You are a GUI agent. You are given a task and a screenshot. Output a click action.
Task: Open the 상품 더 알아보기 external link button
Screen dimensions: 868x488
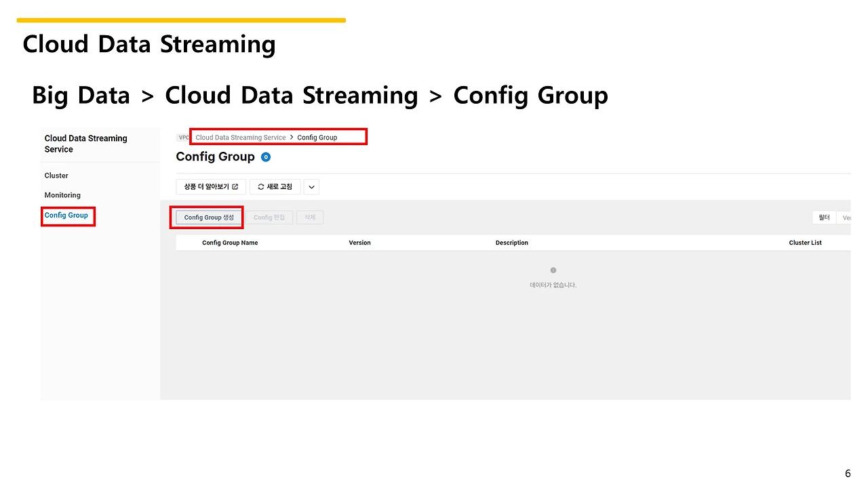[211, 187]
